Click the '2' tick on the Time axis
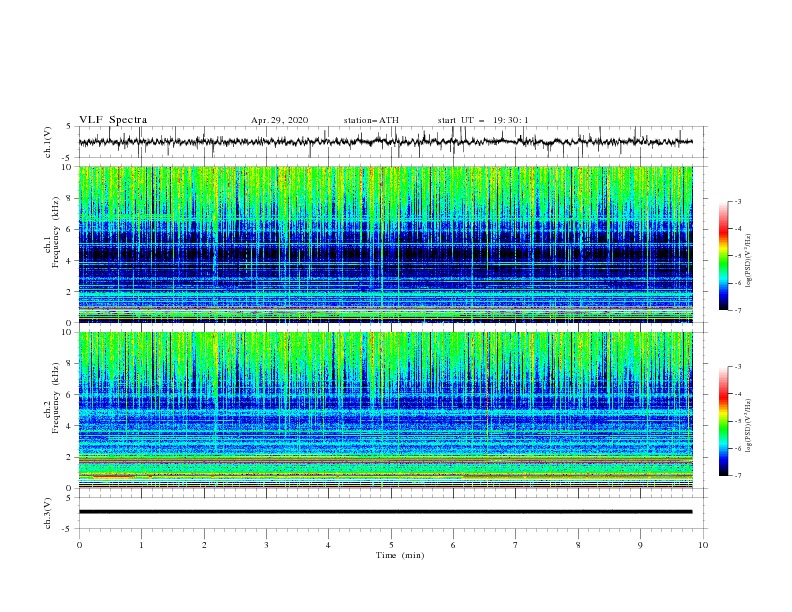Viewport: 792px width, 612px height. [x=204, y=545]
